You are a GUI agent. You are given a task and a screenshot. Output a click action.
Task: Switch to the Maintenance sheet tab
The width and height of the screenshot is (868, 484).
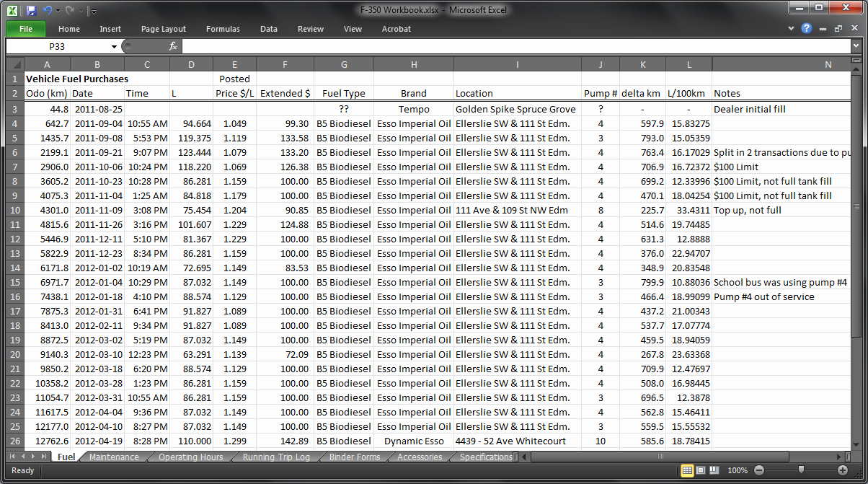[114, 457]
